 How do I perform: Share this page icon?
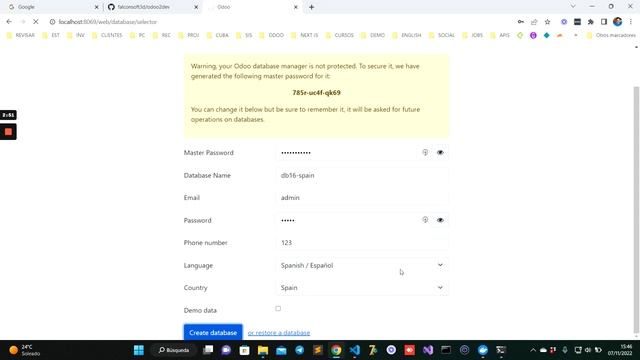pos(534,22)
